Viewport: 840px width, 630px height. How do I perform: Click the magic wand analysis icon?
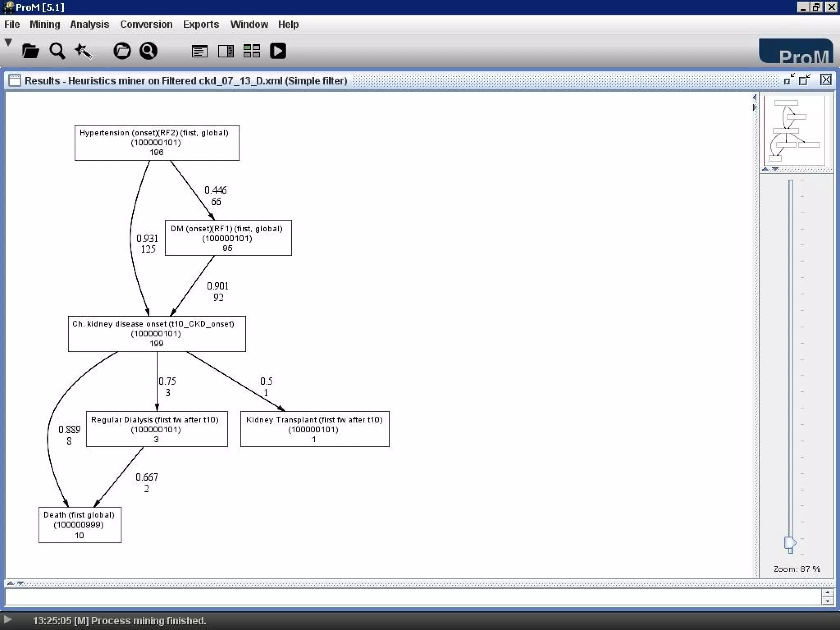pos(83,51)
